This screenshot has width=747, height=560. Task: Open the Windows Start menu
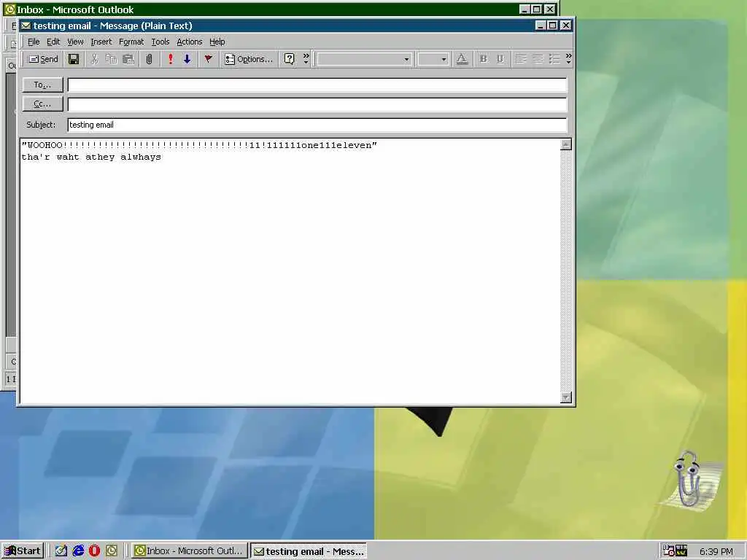point(23,551)
